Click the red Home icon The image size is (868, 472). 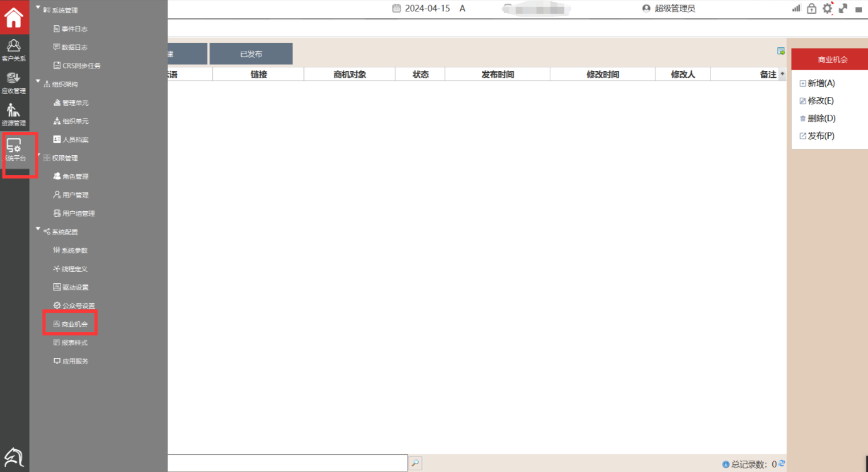14,16
